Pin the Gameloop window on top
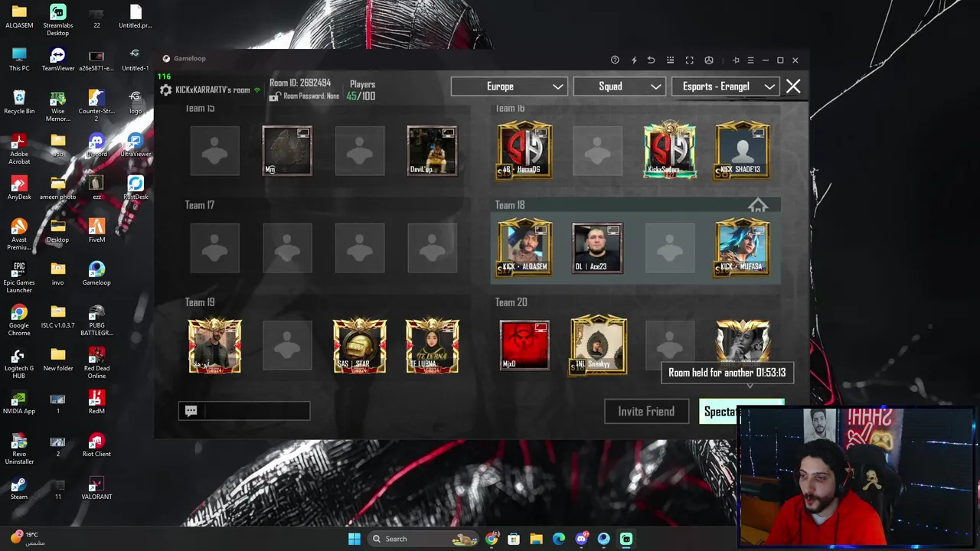 (736, 60)
